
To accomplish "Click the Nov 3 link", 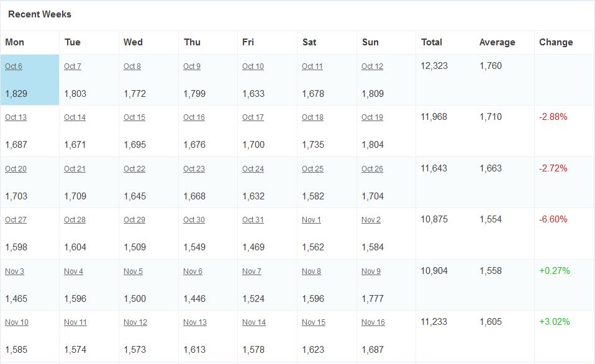I will (14, 271).
